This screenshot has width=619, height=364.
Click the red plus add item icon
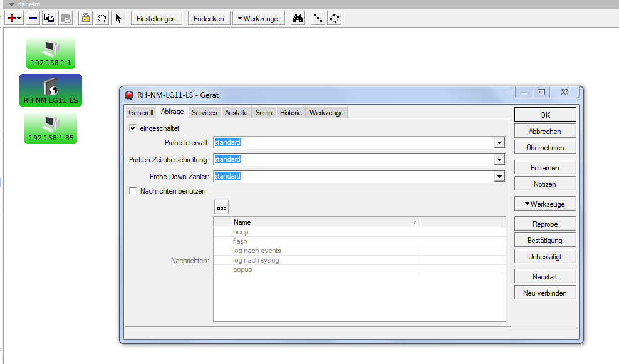(x=11, y=18)
